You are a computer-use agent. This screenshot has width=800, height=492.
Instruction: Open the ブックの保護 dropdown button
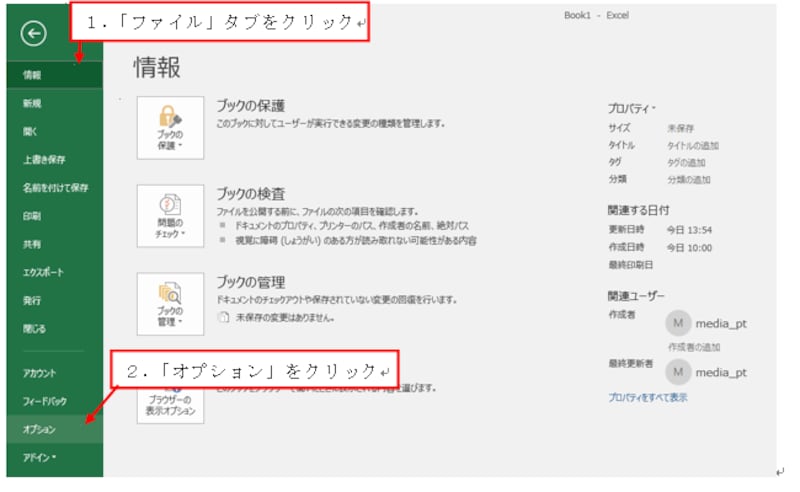pyautogui.click(x=170, y=128)
